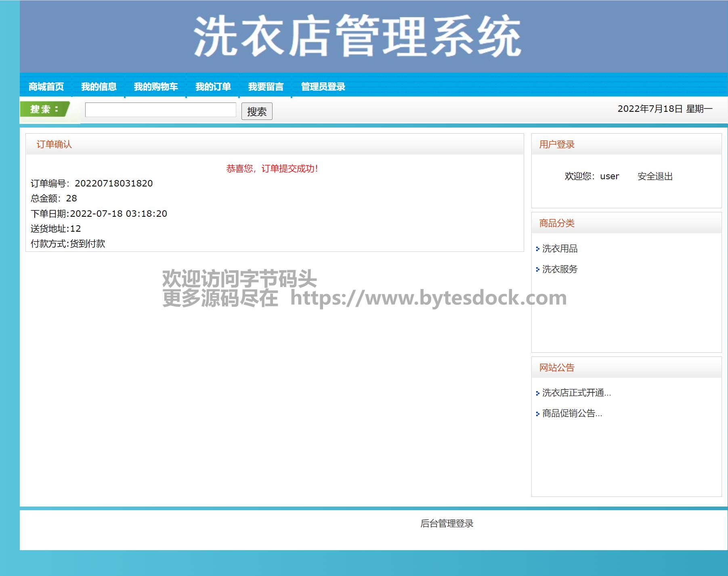Open the 洗衣服务 category

click(560, 269)
